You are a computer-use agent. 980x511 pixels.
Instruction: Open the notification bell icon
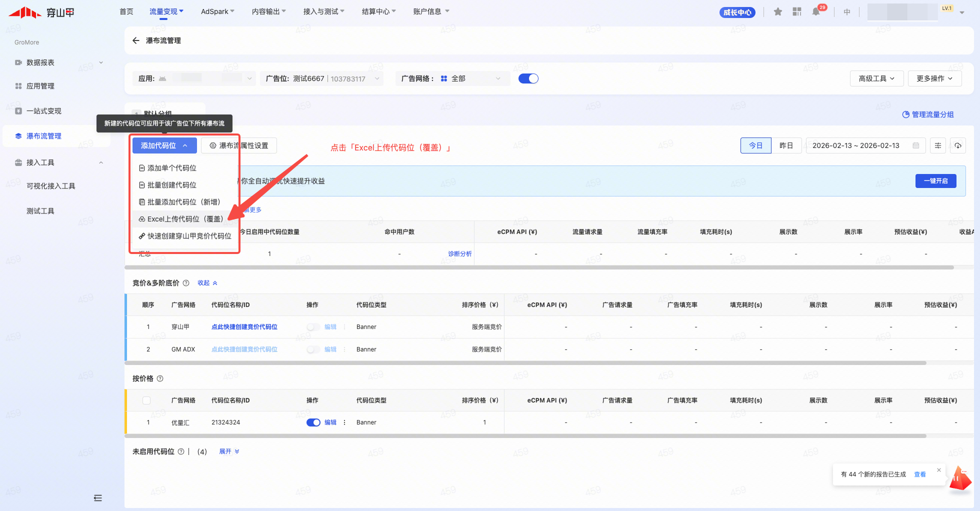pyautogui.click(x=816, y=12)
